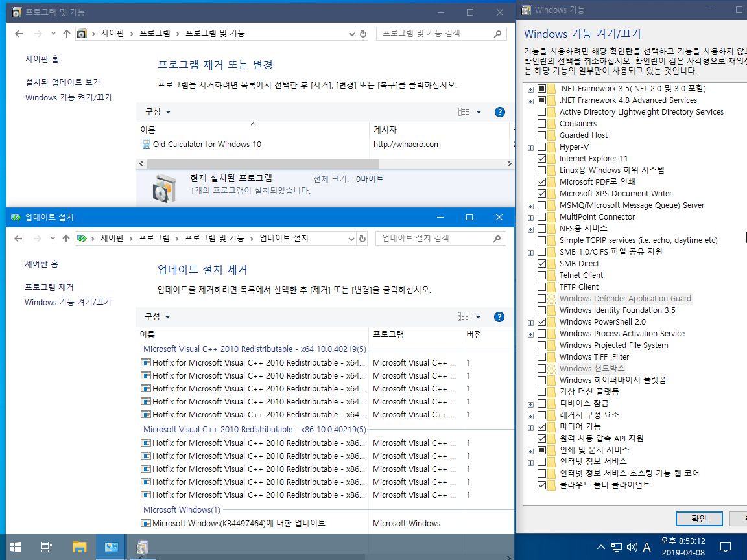The height and width of the screenshot is (560, 747).
Task: Open view options dropdown arrow in Programs and Features
Action: (479, 112)
